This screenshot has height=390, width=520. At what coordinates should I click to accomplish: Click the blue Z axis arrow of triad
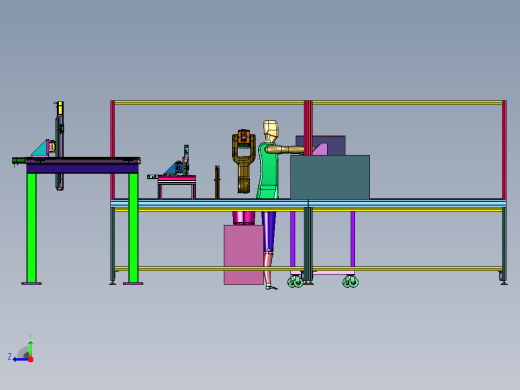[20, 359]
